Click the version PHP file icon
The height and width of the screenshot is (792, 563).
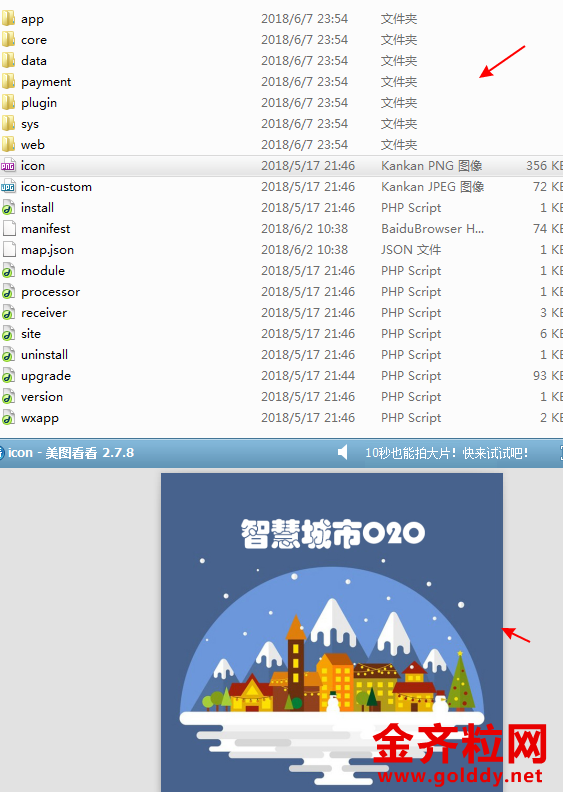click(8, 397)
